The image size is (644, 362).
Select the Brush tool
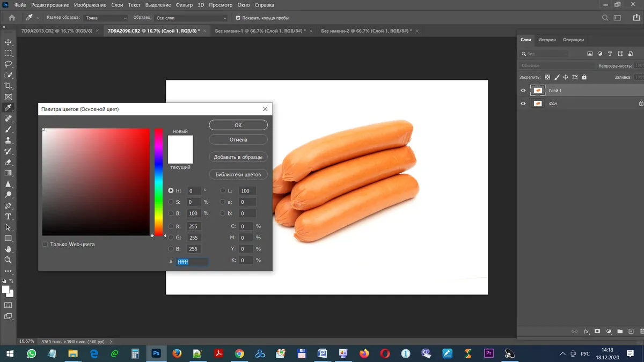click(x=8, y=129)
